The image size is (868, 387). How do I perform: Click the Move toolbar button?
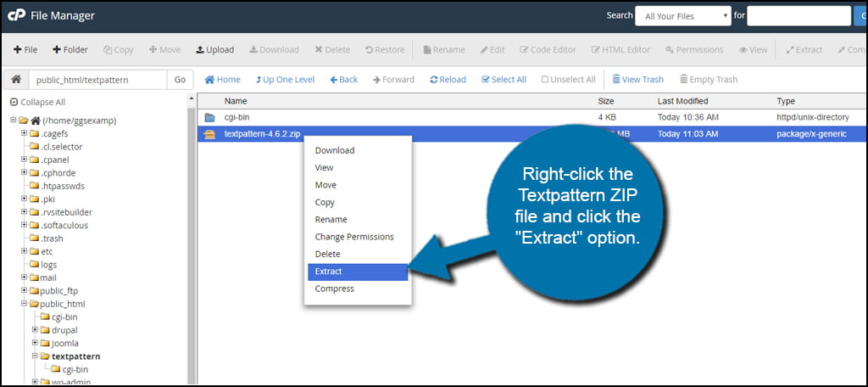tap(165, 50)
